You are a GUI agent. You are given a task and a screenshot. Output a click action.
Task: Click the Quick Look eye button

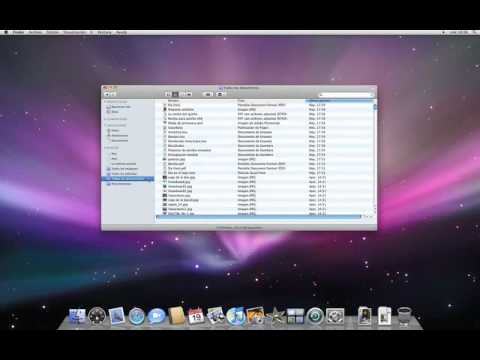(x=208, y=95)
